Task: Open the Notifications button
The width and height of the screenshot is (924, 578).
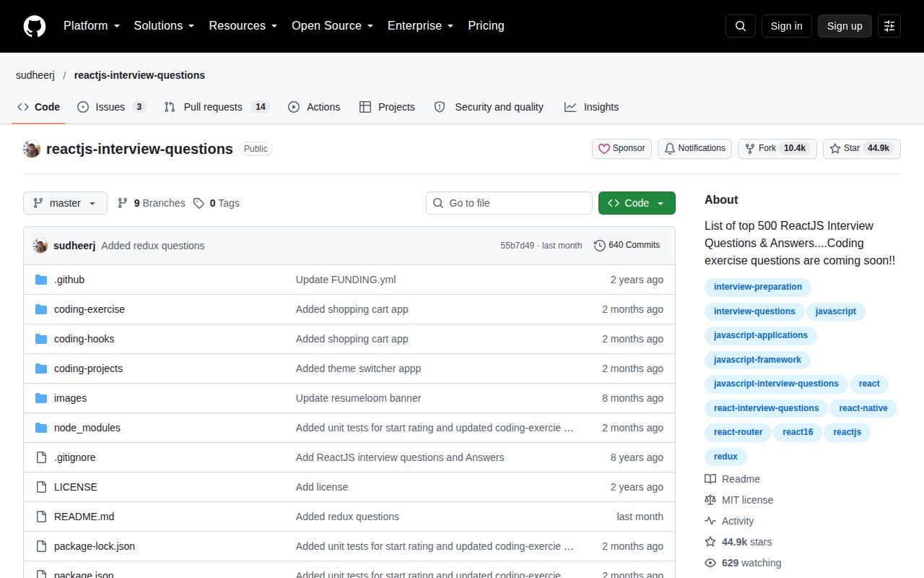Action: [694, 149]
